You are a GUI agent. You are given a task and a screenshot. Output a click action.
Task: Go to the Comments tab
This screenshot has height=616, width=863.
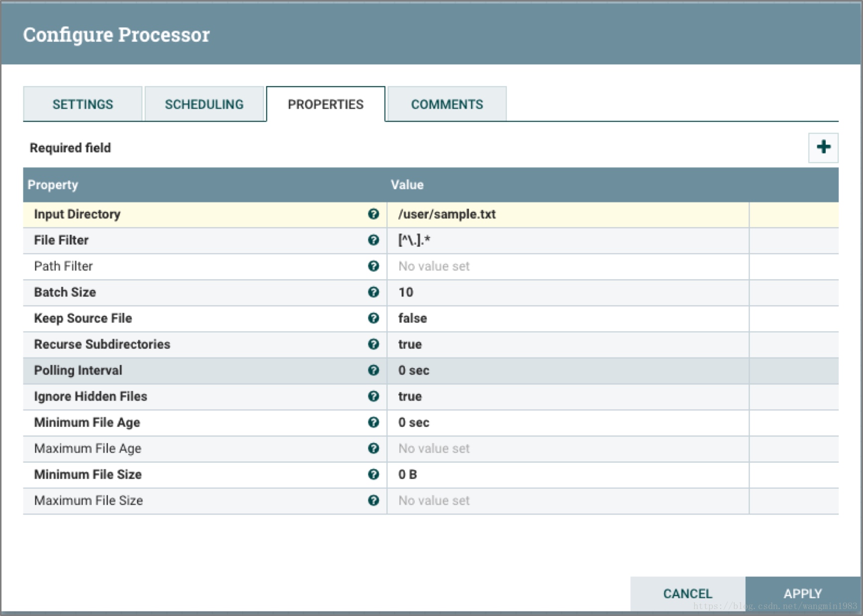coord(447,104)
